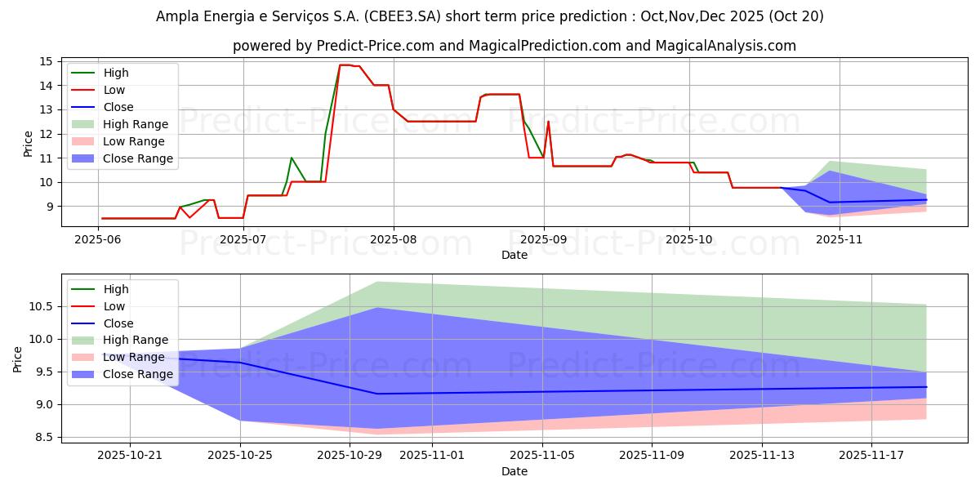
Task: Click the Low Range label in bottom legend
Action: point(134,358)
